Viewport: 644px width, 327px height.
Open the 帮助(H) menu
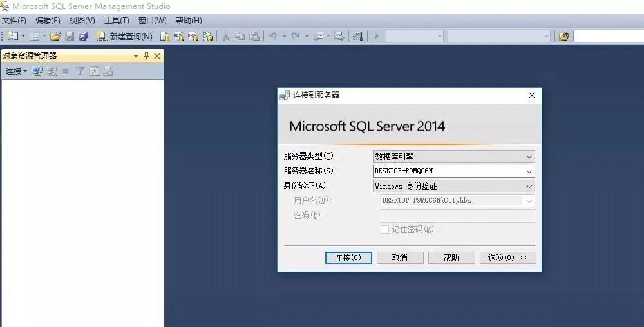pyautogui.click(x=189, y=20)
